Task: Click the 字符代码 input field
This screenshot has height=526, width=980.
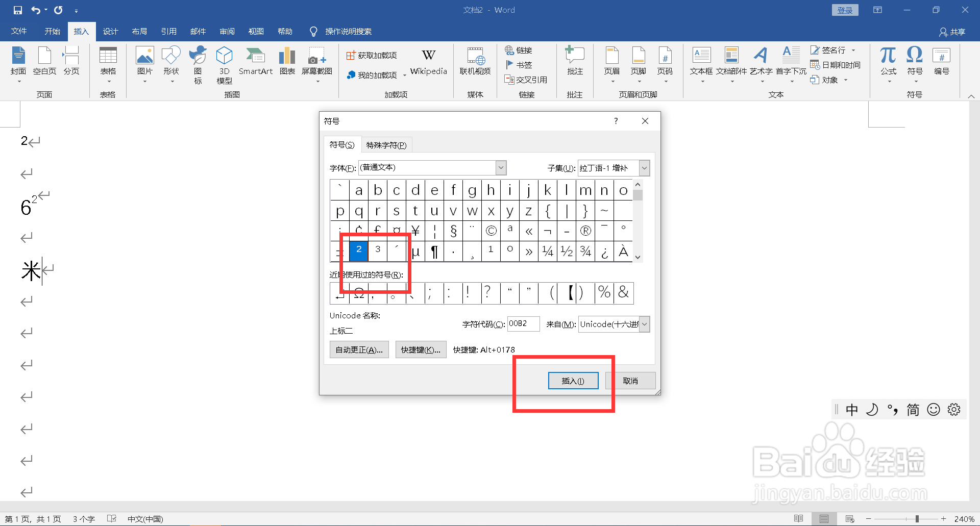Action: pos(523,323)
